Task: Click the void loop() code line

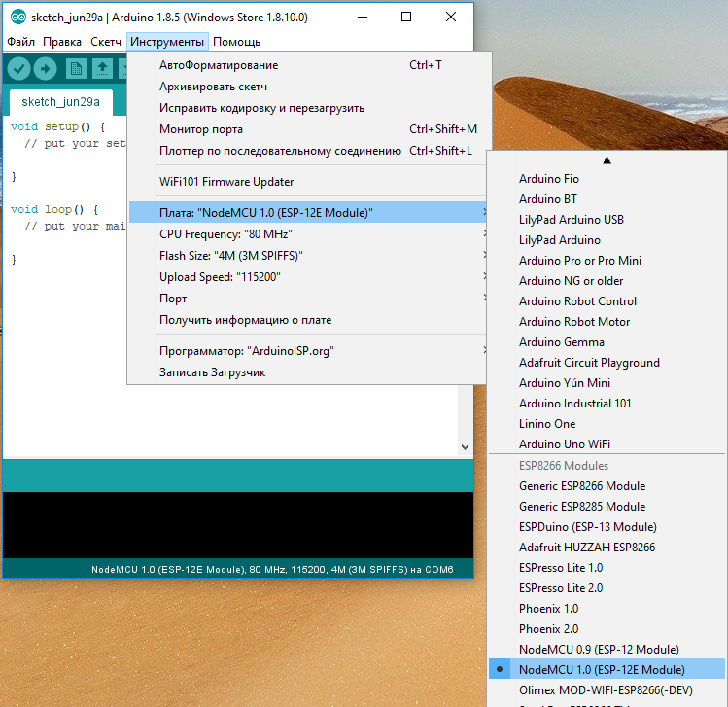Action: pos(54,209)
